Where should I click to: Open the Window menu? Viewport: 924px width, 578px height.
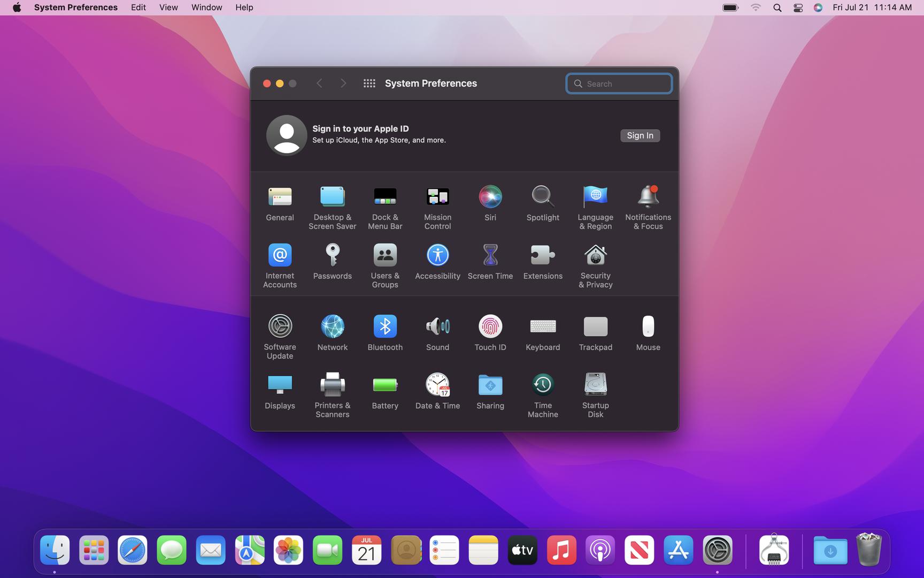coord(206,7)
